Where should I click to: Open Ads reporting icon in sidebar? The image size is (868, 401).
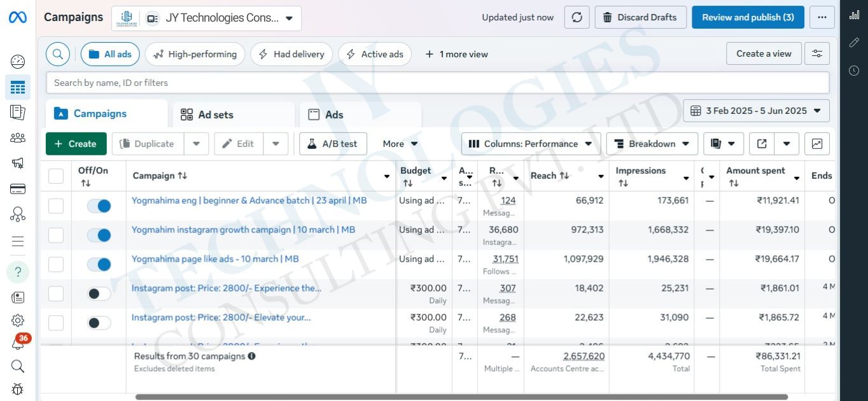click(x=18, y=113)
